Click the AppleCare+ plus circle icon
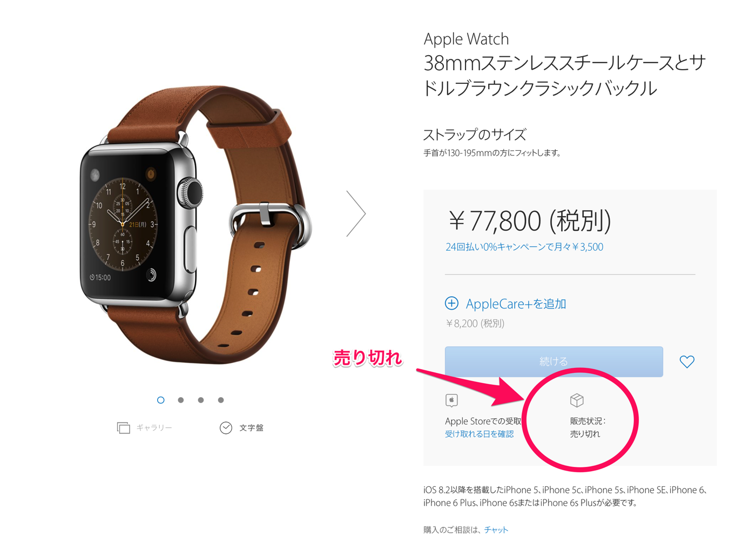Screen dimensions: 756x549 click(451, 303)
